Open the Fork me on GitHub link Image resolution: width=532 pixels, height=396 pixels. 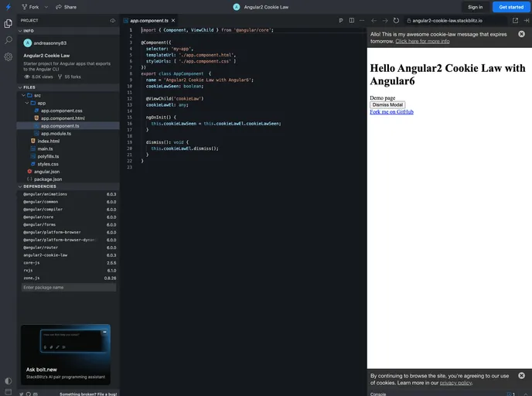coord(391,112)
